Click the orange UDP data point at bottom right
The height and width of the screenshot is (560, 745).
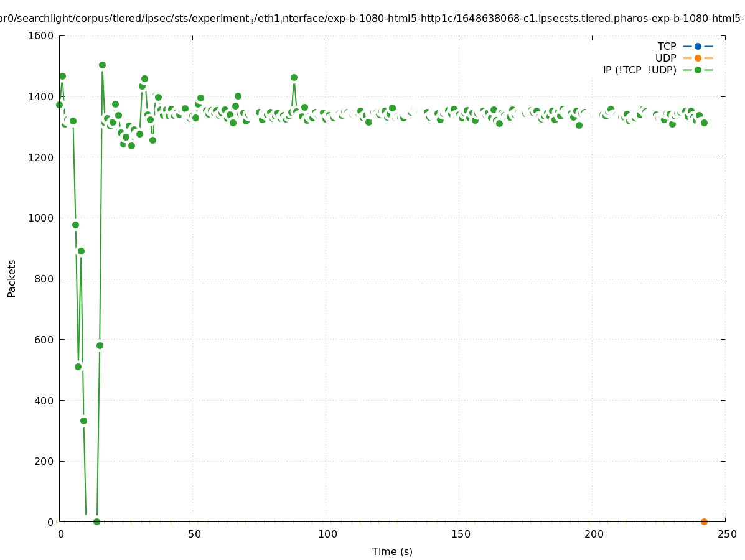coord(704,521)
